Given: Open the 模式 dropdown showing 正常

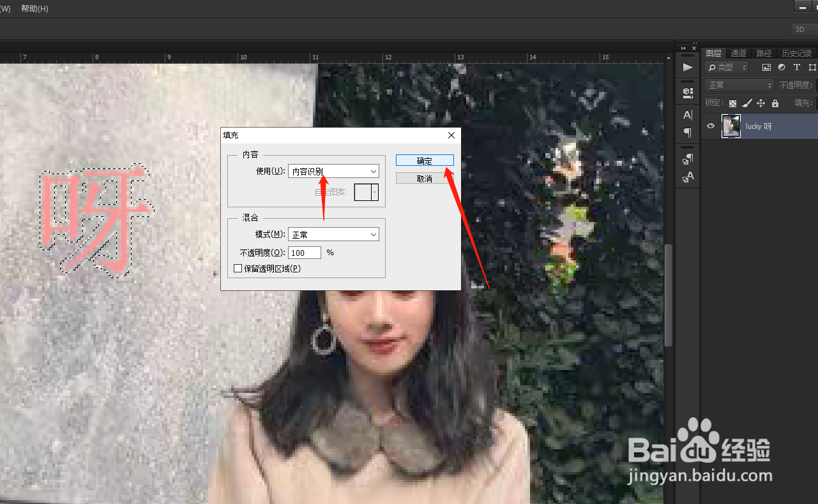Looking at the screenshot, I should pyautogui.click(x=333, y=235).
